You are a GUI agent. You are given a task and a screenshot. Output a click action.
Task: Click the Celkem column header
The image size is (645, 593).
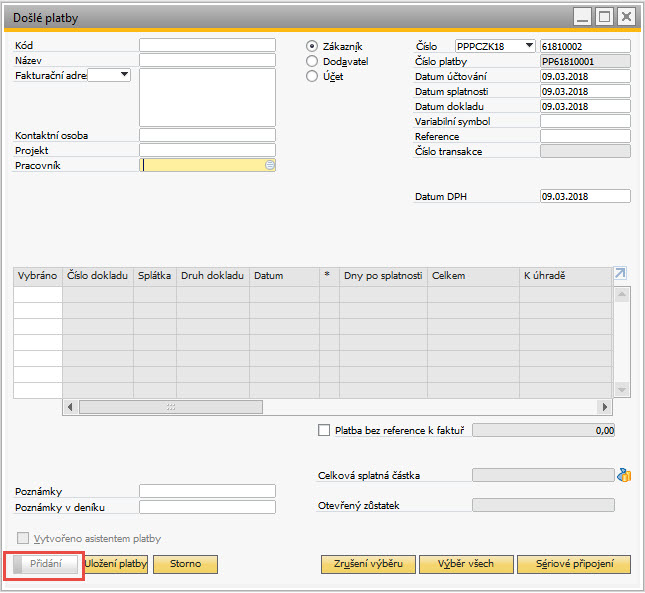[473, 276]
